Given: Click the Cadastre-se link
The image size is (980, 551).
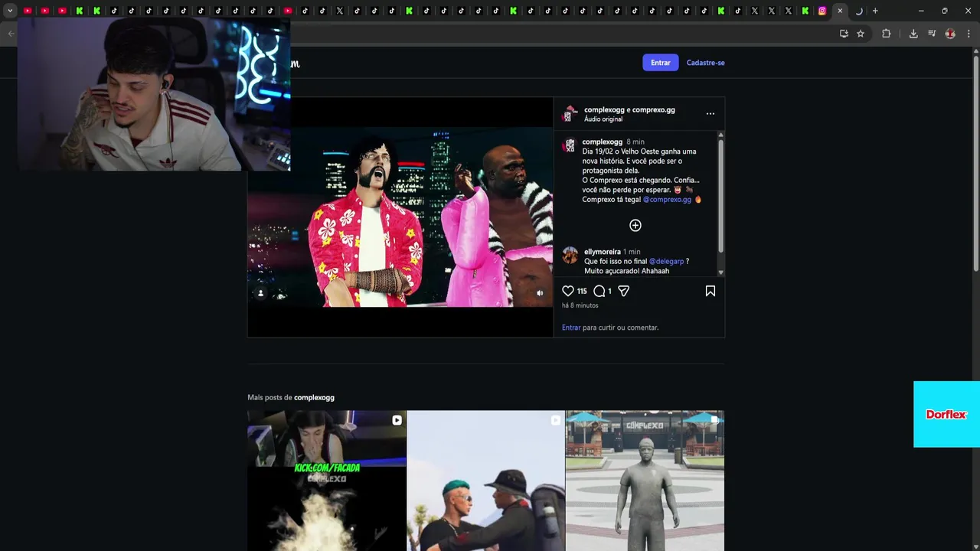Looking at the screenshot, I should pos(705,63).
